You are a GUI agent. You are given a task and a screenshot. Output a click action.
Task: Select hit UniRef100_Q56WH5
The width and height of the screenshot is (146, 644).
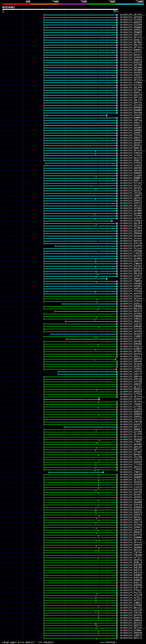point(131,32)
